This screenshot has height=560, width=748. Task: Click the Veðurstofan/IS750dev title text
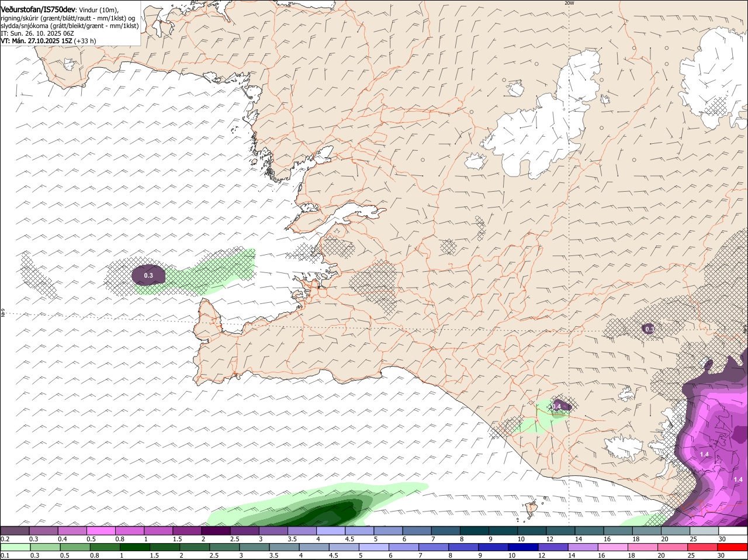[x=38, y=9]
